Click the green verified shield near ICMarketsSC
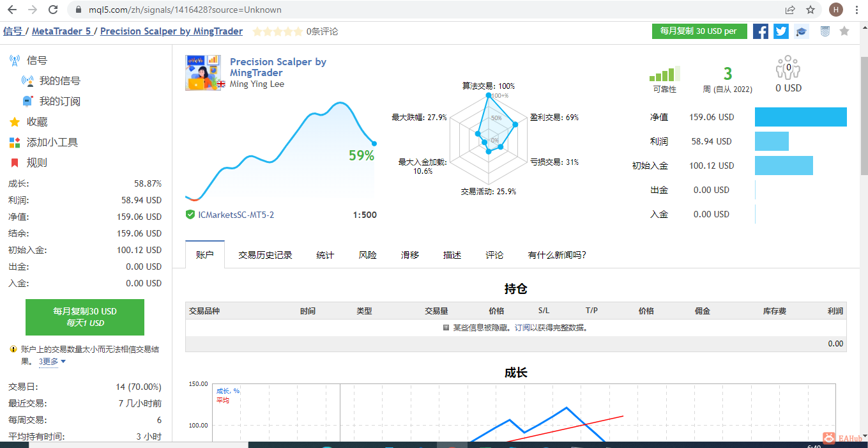Image resolution: width=868 pixels, height=448 pixels. click(x=190, y=215)
